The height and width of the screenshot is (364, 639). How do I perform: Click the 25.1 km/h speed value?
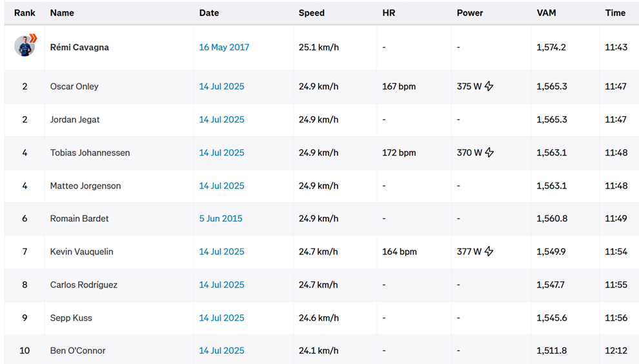pos(319,47)
